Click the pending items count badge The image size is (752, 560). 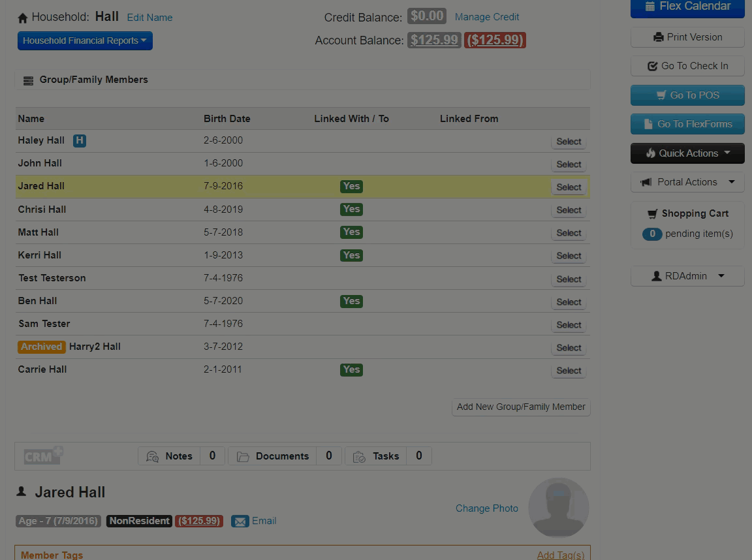tap(652, 234)
